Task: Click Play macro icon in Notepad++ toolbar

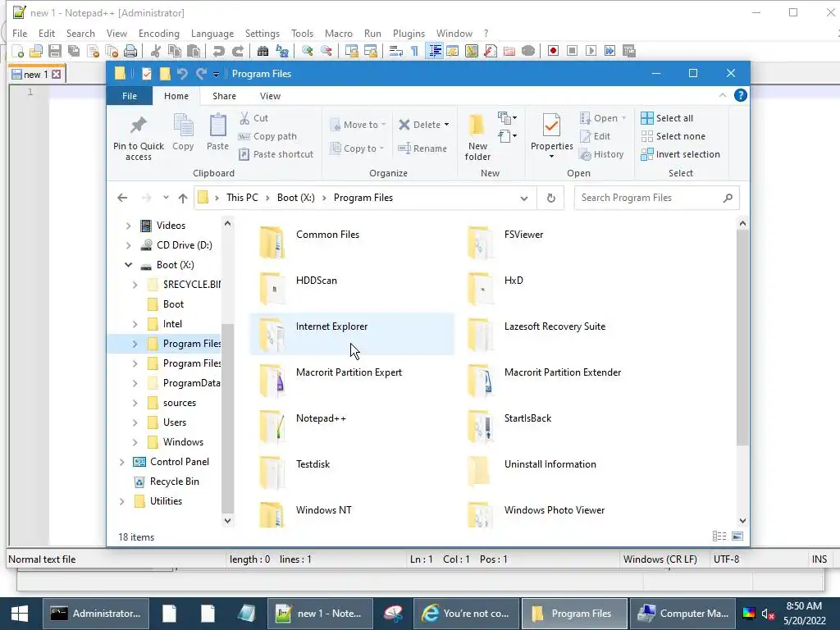Action: [591, 51]
